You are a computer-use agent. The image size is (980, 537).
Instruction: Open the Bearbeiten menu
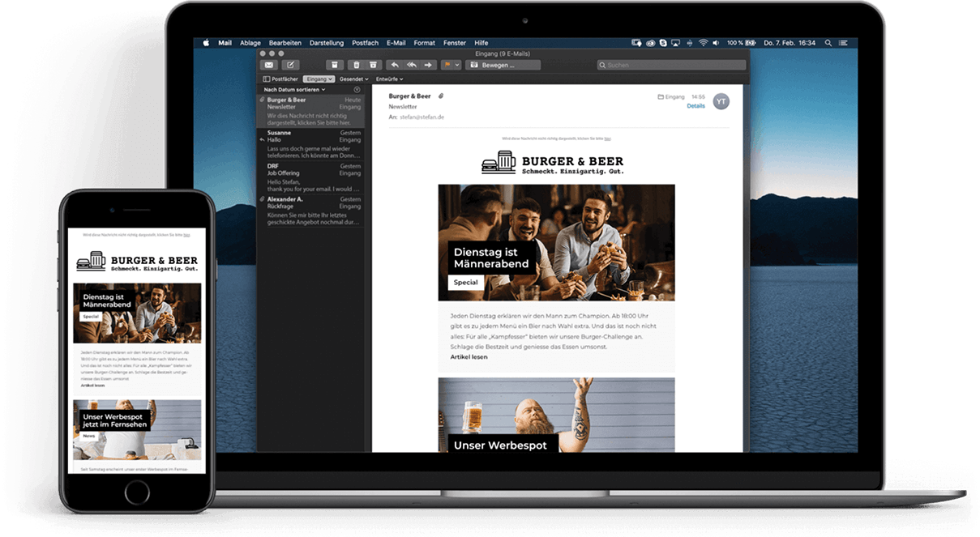coord(285,43)
